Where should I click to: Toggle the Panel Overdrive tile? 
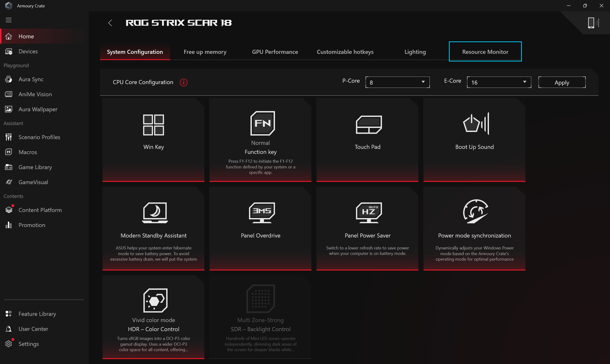point(260,228)
